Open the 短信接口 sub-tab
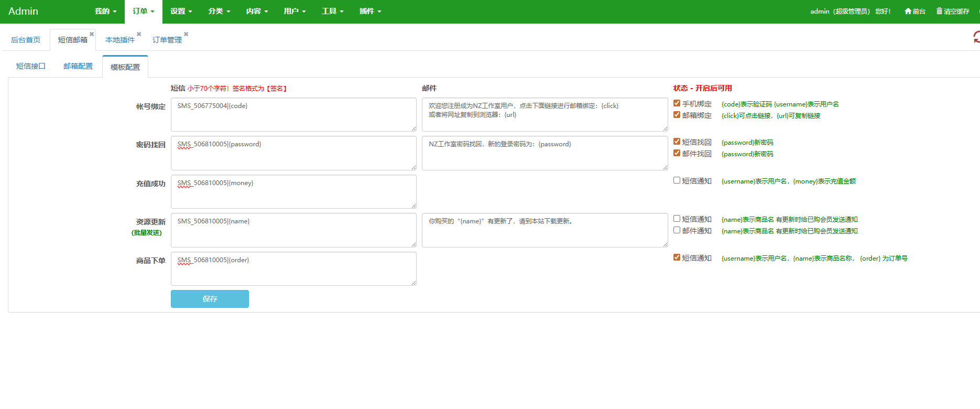This screenshot has height=409, width=980. [x=31, y=66]
